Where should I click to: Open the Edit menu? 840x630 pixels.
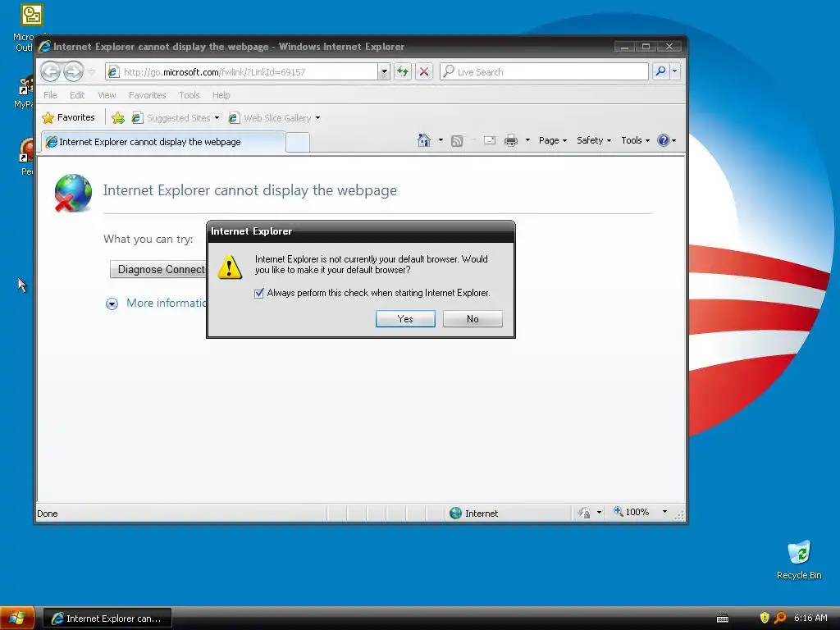click(x=77, y=95)
